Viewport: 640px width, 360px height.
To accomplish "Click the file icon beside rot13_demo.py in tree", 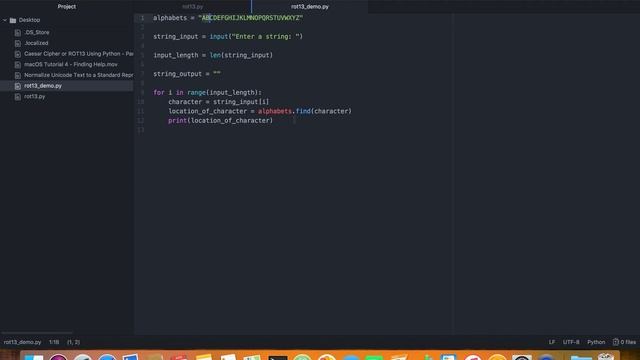I will (x=18, y=86).
